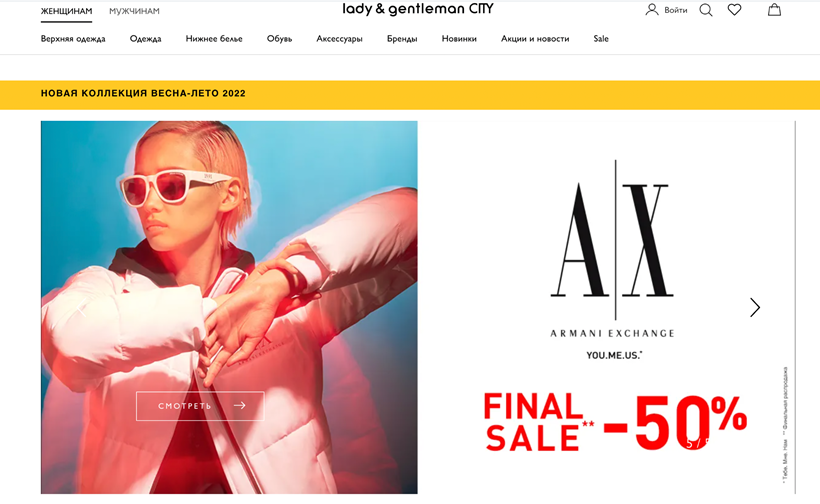Viewport: 820px width, 504px height.
Task: Switch to the МУЖЧИНАМ tab
Action: click(x=134, y=11)
